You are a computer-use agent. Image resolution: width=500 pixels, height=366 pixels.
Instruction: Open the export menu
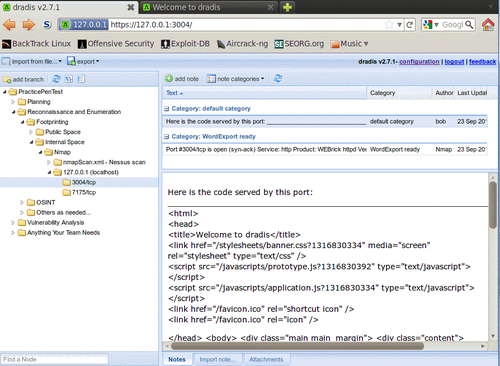[x=83, y=61]
